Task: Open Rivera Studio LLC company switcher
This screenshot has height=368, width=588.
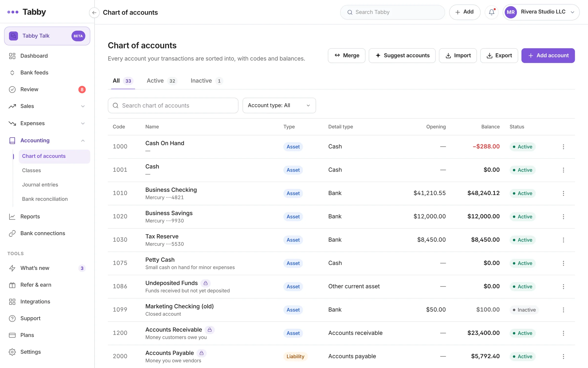Action: coord(541,12)
